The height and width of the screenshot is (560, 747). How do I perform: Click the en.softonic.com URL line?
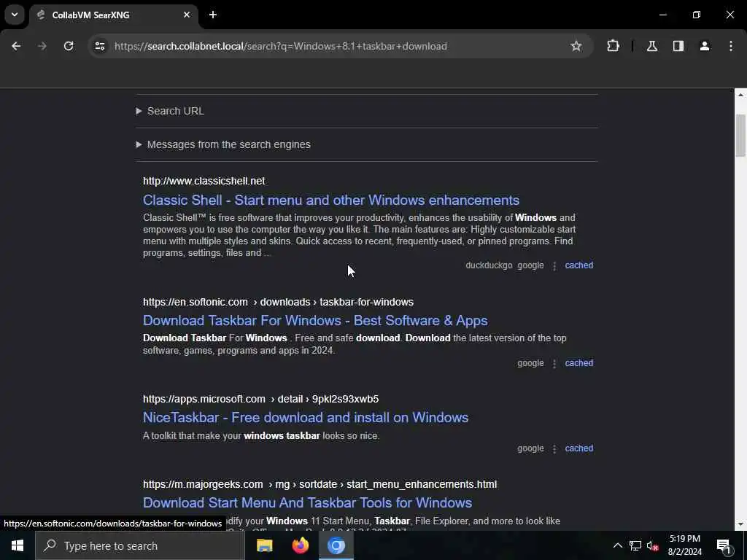(x=278, y=302)
